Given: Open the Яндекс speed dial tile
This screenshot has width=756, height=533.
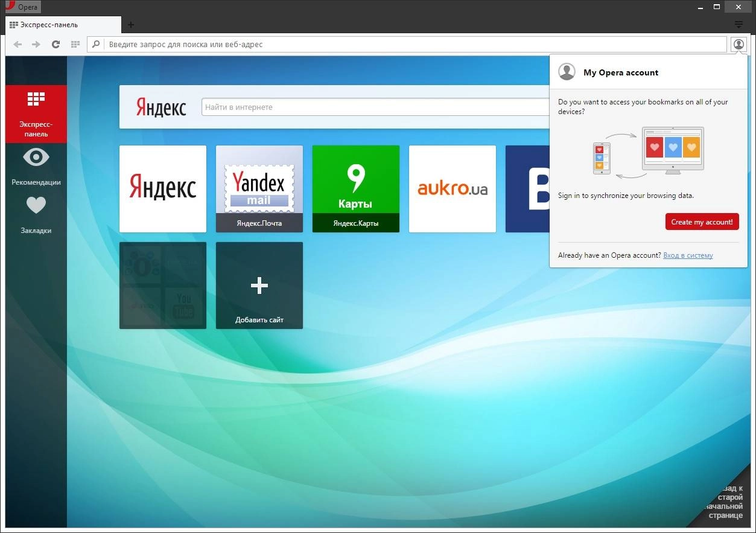Looking at the screenshot, I should pyautogui.click(x=163, y=189).
